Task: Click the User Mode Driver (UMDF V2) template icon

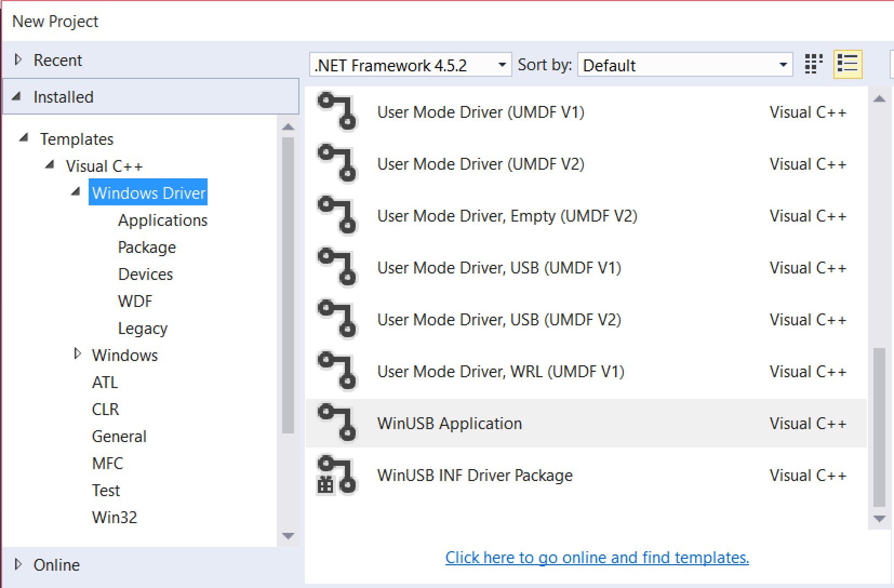Action: point(337,164)
